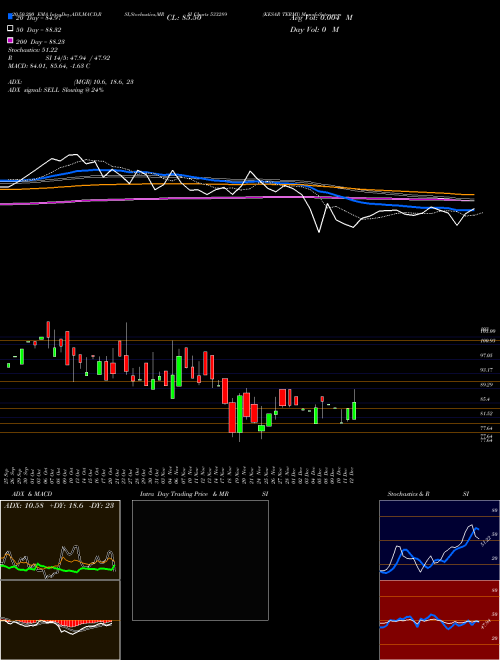
Task: Click the 'ADX signal: SELL Slowing @ 24%' text
Action: click(56, 90)
